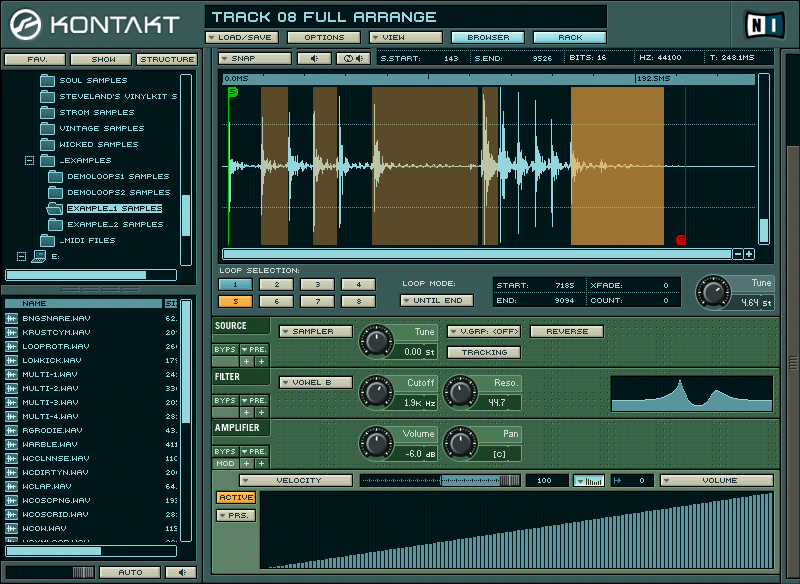Open the PRS. presets dropdown
The width and height of the screenshot is (800, 584).
click(x=236, y=516)
